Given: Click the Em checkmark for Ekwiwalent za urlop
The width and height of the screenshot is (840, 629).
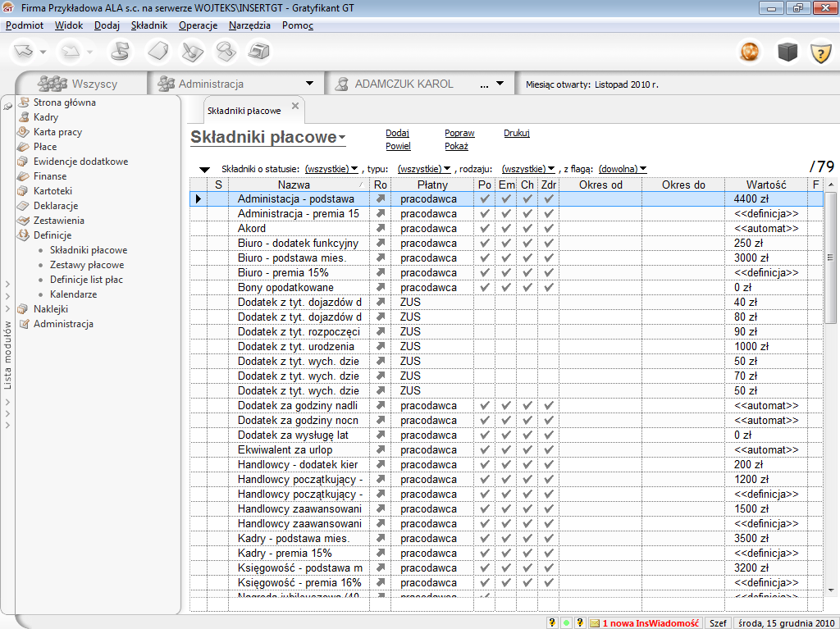Looking at the screenshot, I should point(506,450).
